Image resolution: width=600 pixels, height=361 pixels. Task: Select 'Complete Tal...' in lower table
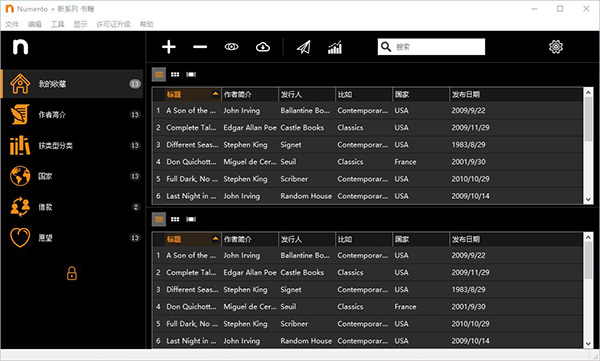[191, 272]
